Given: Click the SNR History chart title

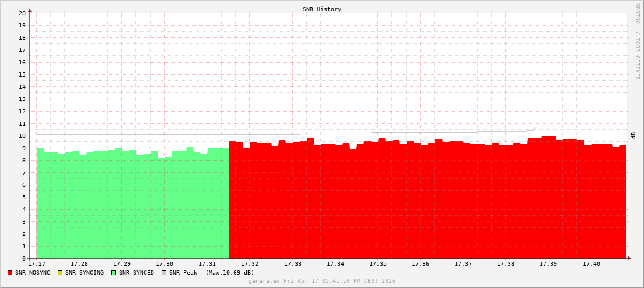Looking at the screenshot, I should click(x=321, y=9).
